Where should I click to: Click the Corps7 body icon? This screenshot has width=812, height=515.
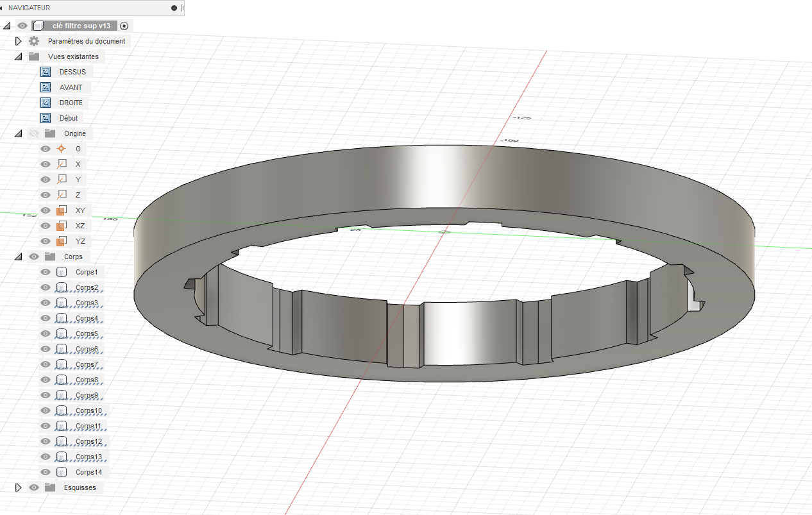[x=62, y=364]
